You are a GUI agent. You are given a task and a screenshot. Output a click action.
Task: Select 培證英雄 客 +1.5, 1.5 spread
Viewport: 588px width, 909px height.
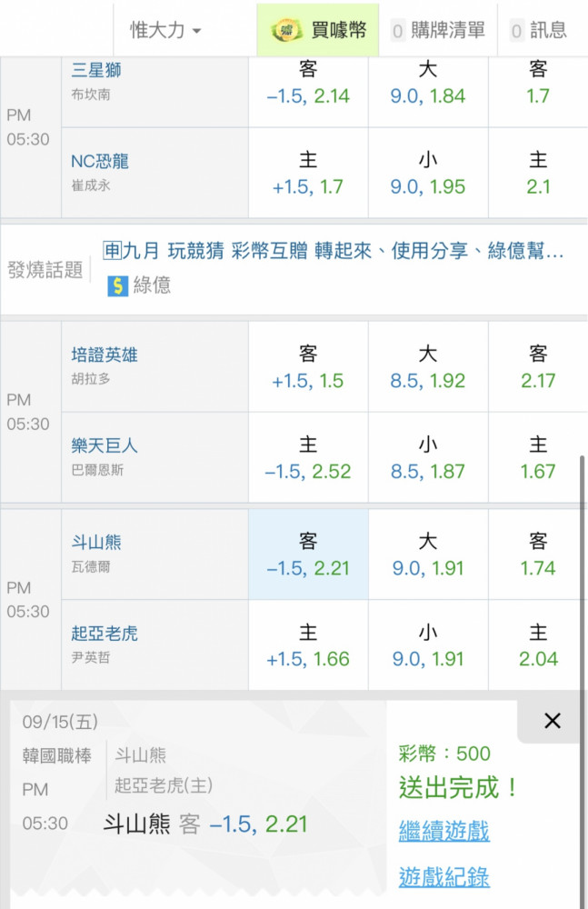click(x=308, y=367)
